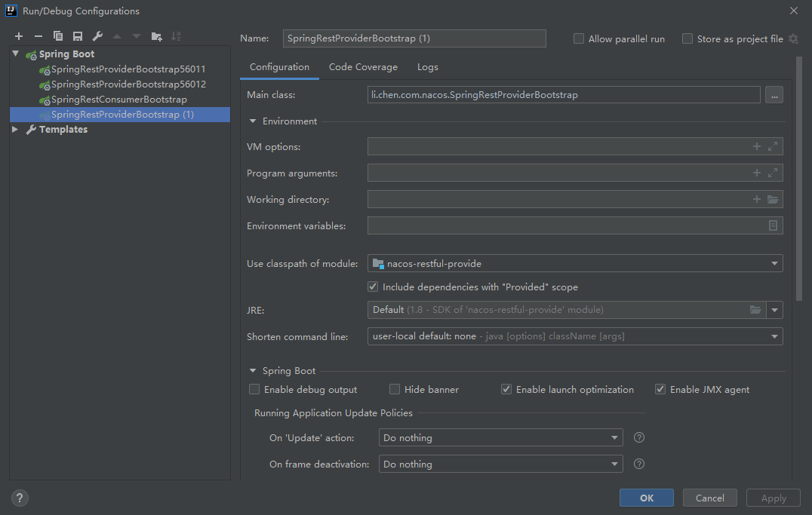This screenshot has height=515, width=812.
Task: Collapse the Spring Boot settings section
Action: [x=253, y=370]
